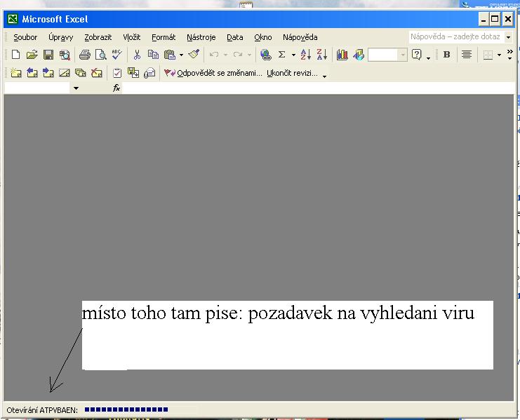Sort ascending with the A-Z icon

pos(305,55)
